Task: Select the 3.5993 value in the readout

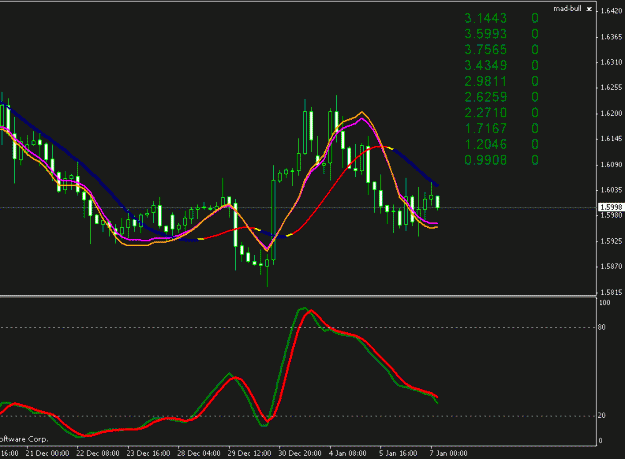Action: (x=485, y=34)
